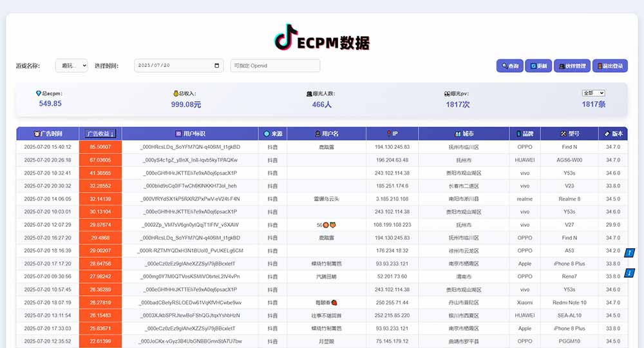Screen dimensions: 644x348
Task: Click the orange 85.50607 revenue cell
Action: (x=100, y=147)
